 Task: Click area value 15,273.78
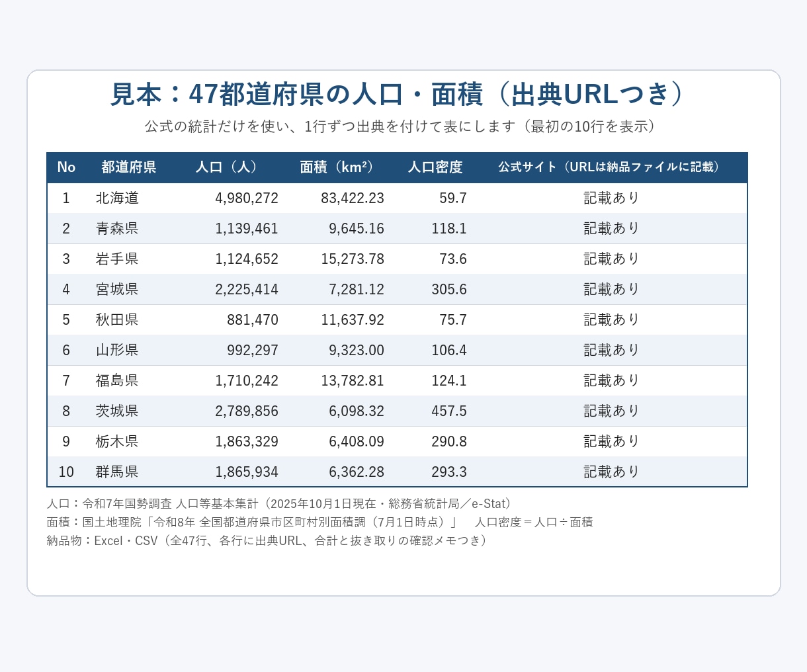click(353, 259)
